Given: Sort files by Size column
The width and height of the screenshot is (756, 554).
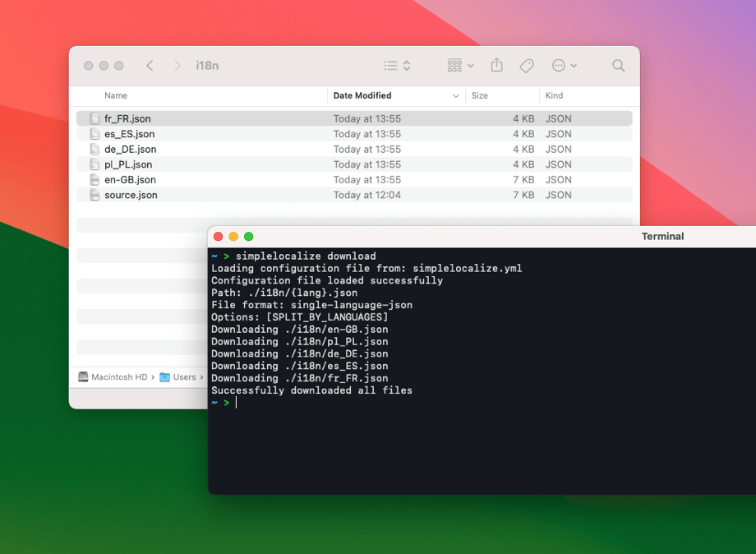Looking at the screenshot, I should click(479, 95).
